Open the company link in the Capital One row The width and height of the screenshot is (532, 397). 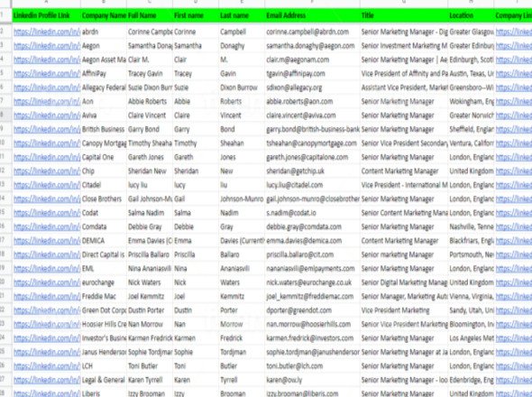(514, 157)
